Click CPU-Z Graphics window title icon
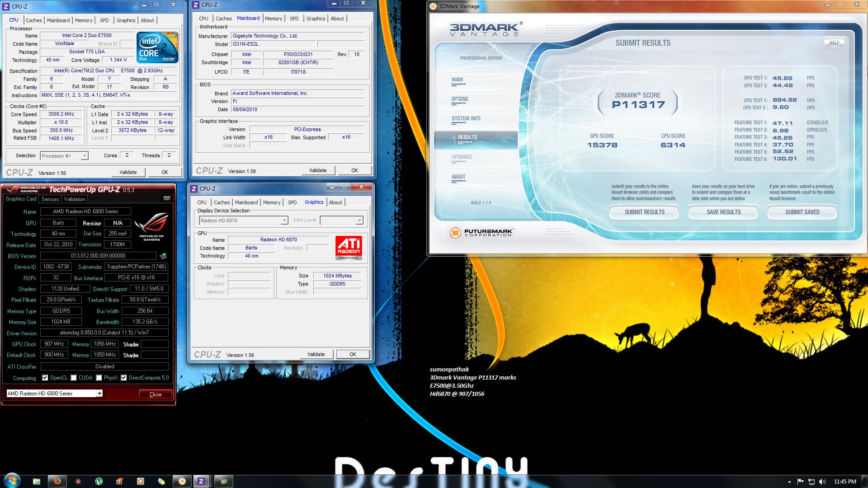868x488 pixels. pos(194,189)
